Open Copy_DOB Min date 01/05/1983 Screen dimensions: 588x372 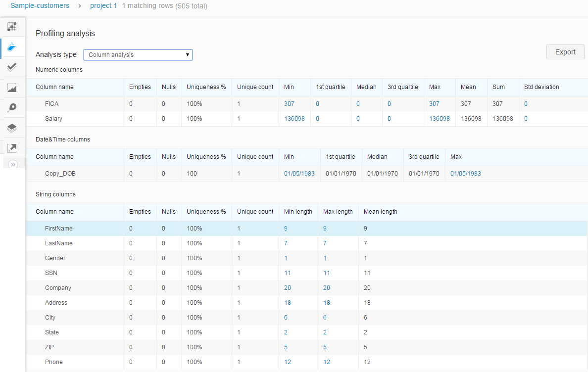coord(299,174)
